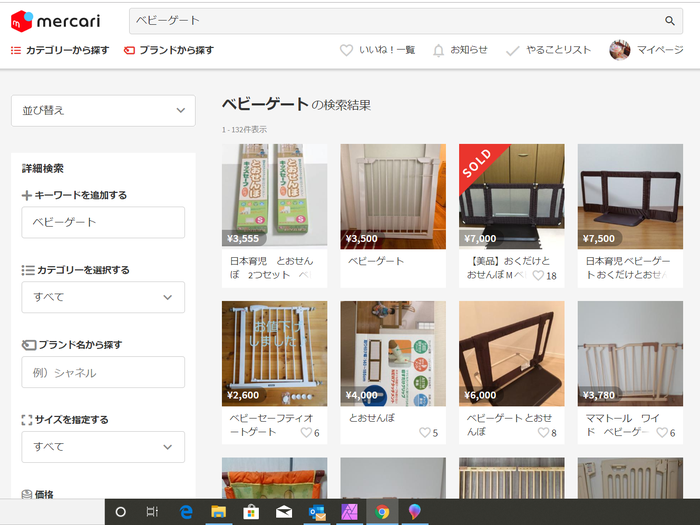Click the ベビーセーフティオートゲート title
Screen dimensions: 700x525
tap(271, 425)
